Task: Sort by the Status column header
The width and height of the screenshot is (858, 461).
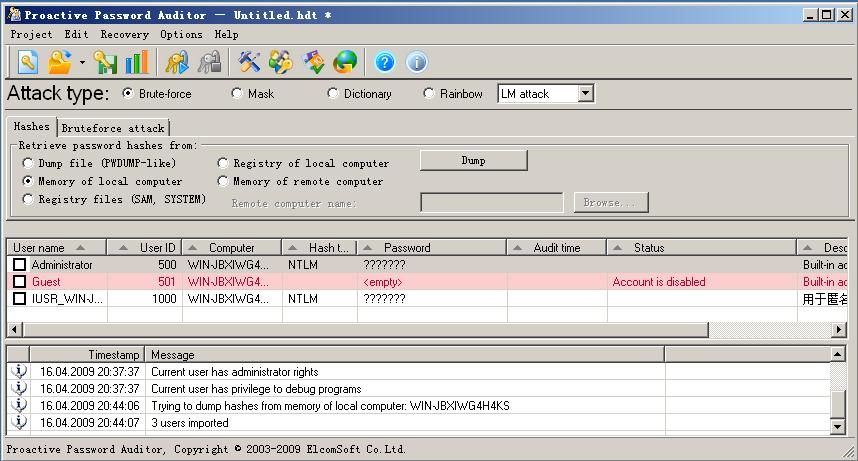Action: point(702,248)
